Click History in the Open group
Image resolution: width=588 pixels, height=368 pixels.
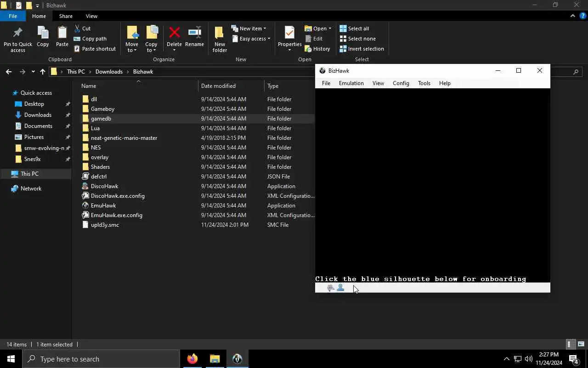pos(317,49)
